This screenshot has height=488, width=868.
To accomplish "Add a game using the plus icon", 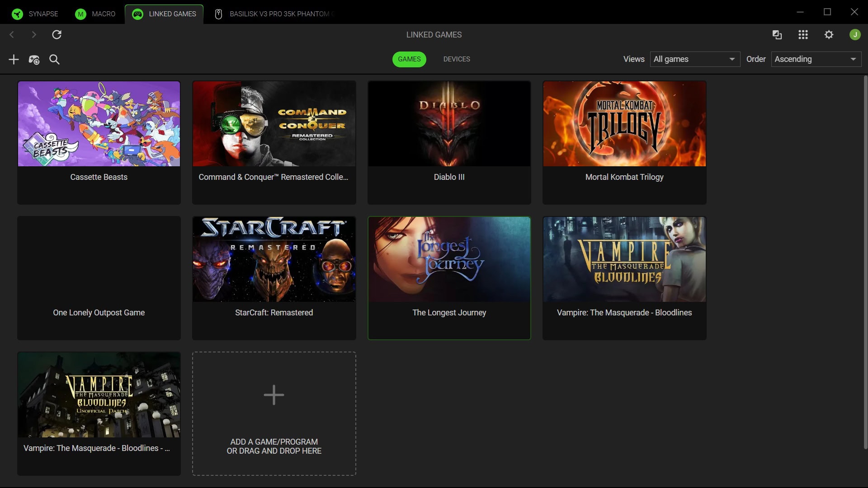I will 13,59.
